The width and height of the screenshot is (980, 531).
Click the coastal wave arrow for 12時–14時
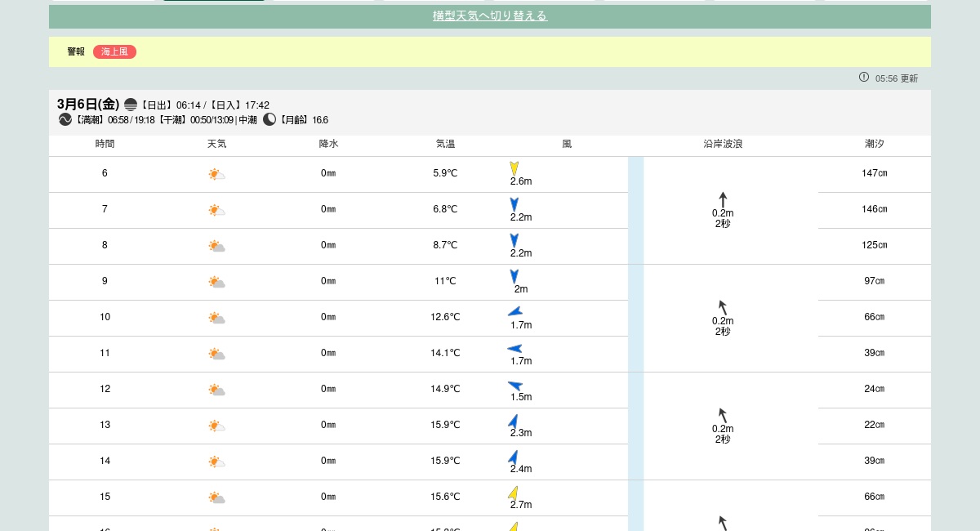click(x=723, y=415)
